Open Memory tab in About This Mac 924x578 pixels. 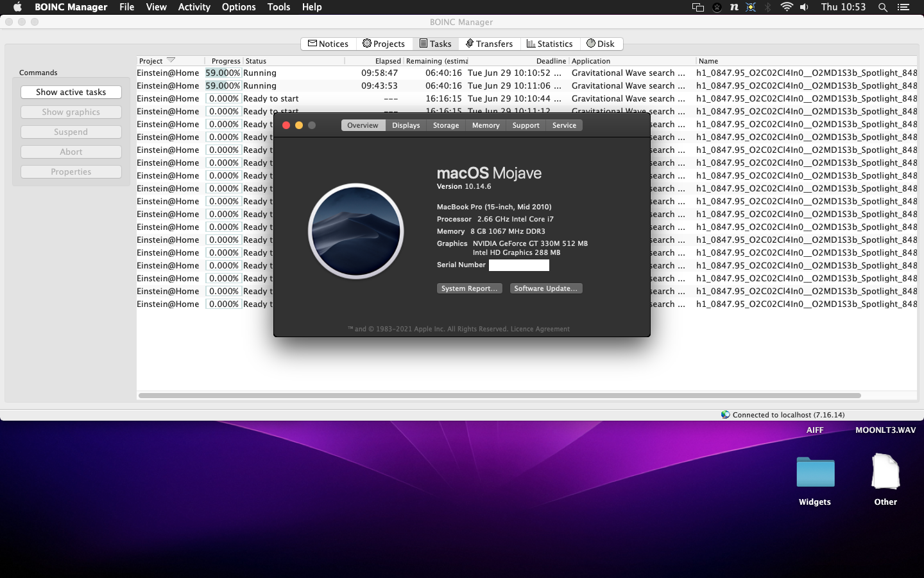click(486, 125)
